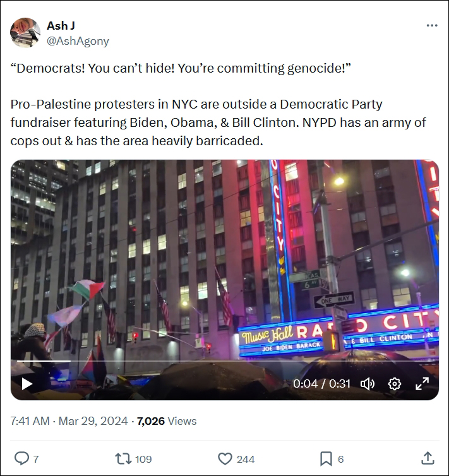Click Ash J's profile avatar
This screenshot has width=449, height=476.
(25, 32)
